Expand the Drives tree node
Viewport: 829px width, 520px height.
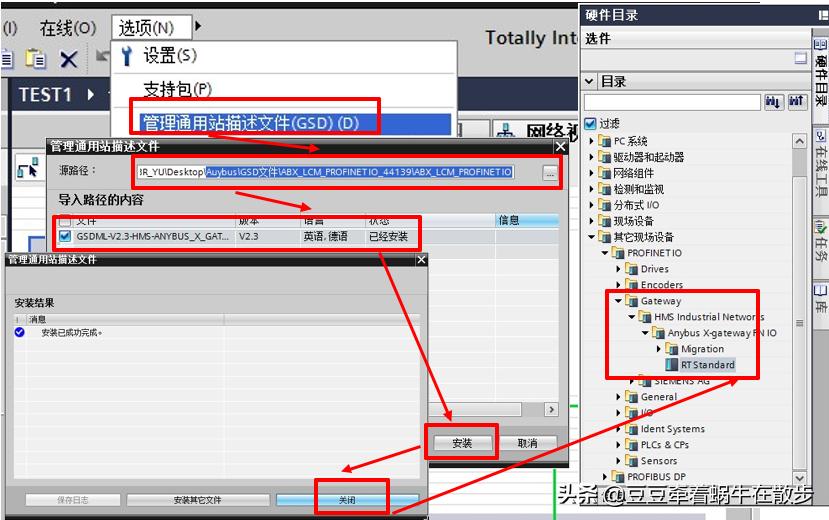click(x=619, y=269)
